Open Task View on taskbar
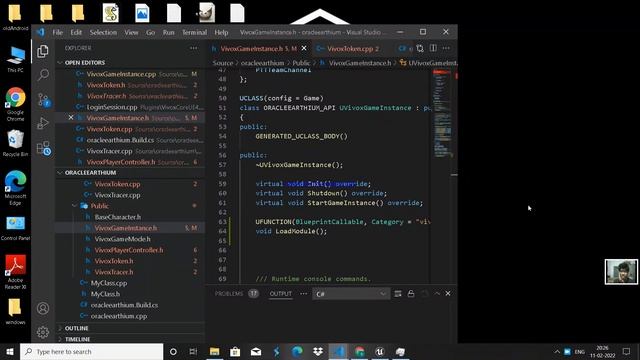This screenshot has width=640, height=360. click(193, 351)
